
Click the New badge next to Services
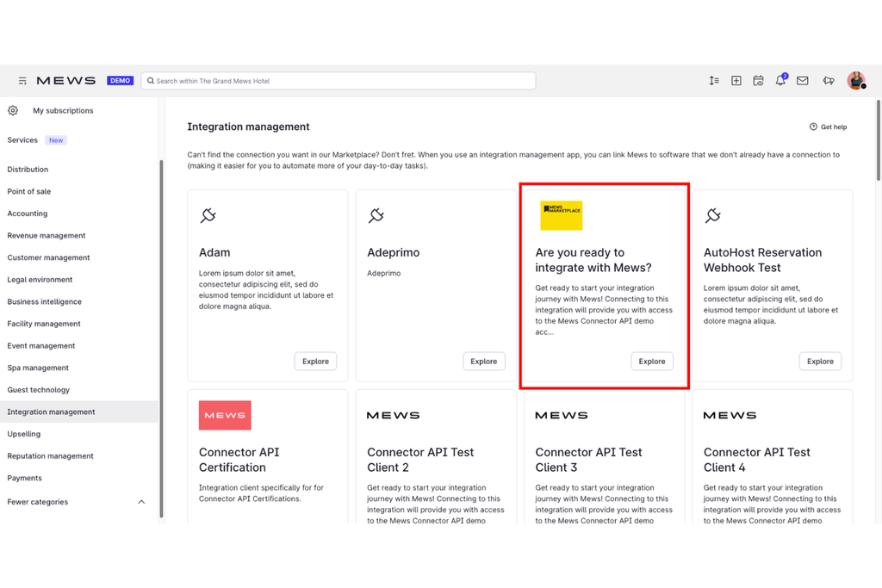56,140
